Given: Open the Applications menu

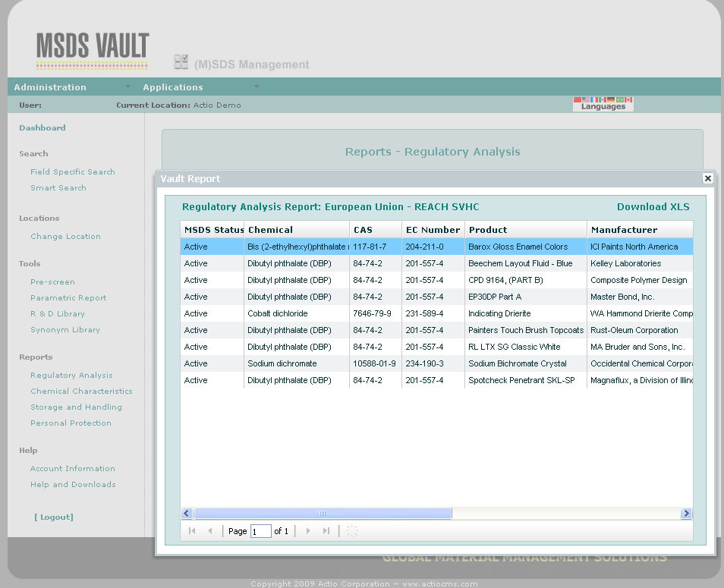Looking at the screenshot, I should 173,87.
